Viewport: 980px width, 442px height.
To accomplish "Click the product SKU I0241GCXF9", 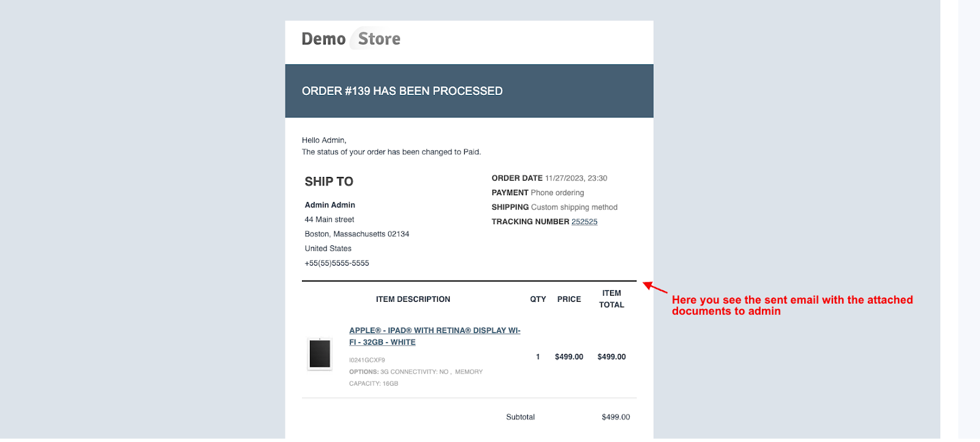I will [367, 360].
